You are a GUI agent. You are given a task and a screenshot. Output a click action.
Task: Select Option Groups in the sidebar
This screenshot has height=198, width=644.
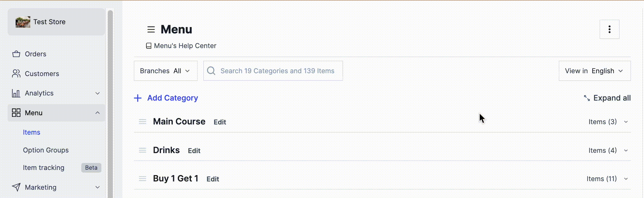(x=46, y=150)
